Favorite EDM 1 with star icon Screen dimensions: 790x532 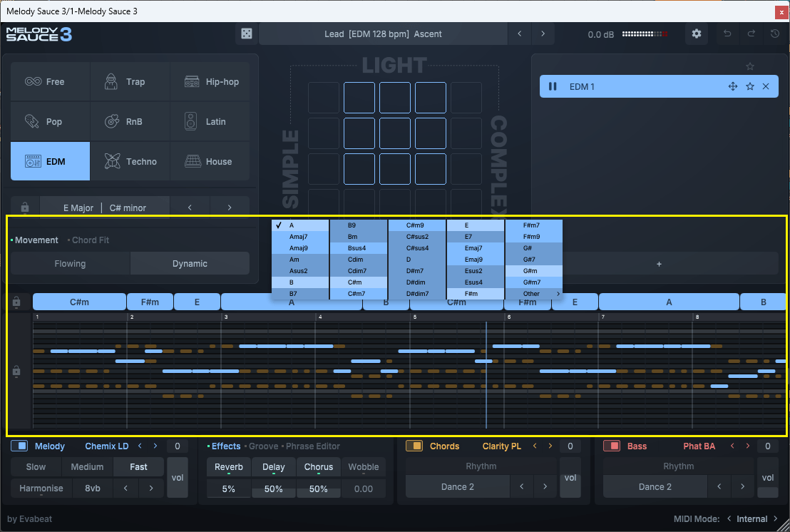(x=749, y=86)
